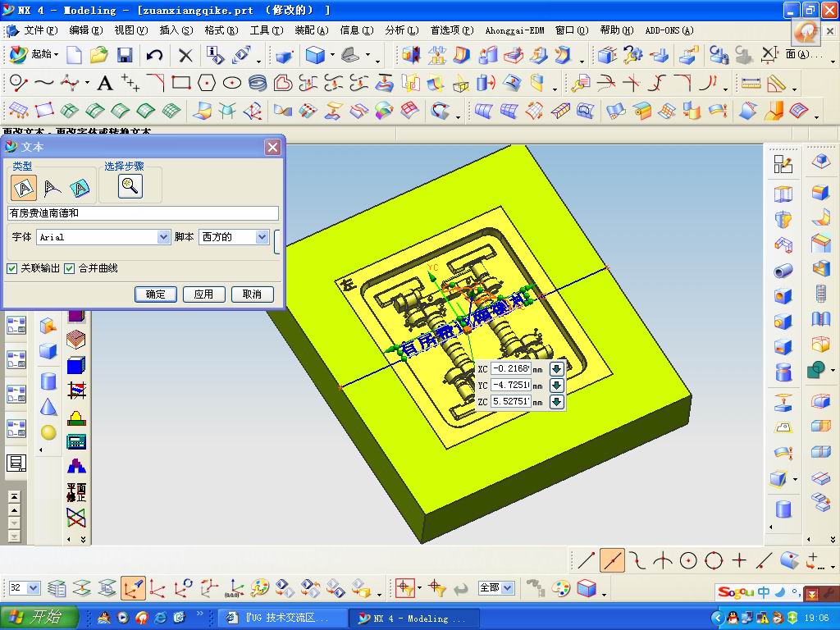This screenshot has height=630, width=840.
Task: Select the yellow Sphere primitive icon
Action: [x=48, y=432]
